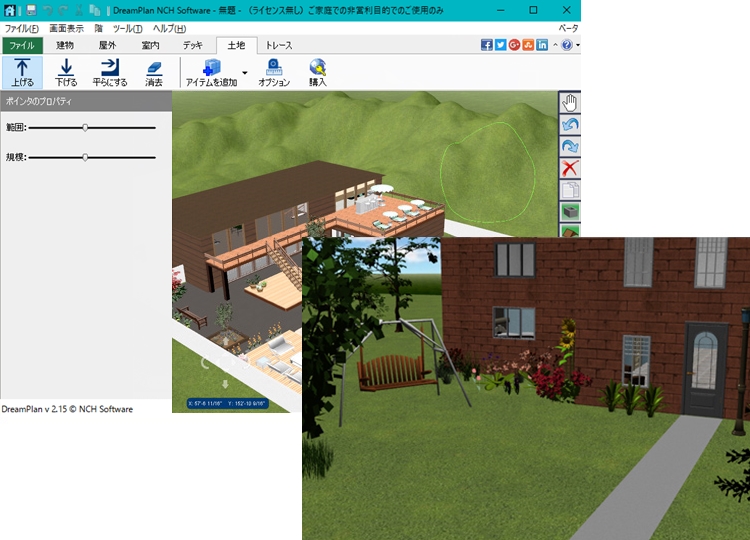
Task: Click the cut scissors icon in title bar
Action: tap(79, 10)
